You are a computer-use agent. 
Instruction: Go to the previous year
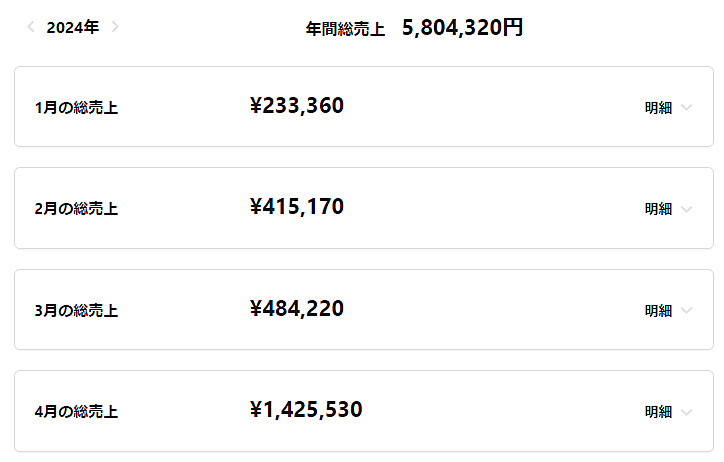click(31, 27)
